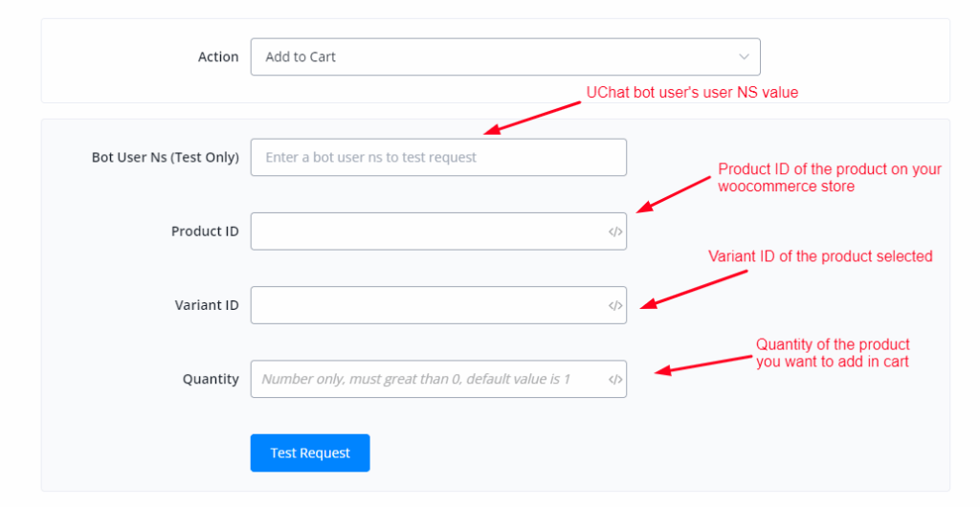Select the Variant ID text box
The image size is (980, 507).
(426, 305)
